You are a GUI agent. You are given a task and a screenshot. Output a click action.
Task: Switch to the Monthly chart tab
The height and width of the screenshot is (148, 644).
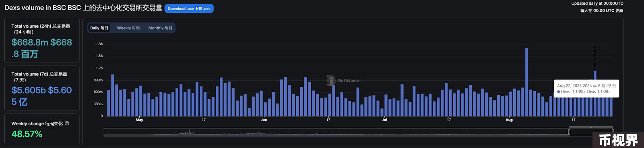pyautogui.click(x=160, y=28)
